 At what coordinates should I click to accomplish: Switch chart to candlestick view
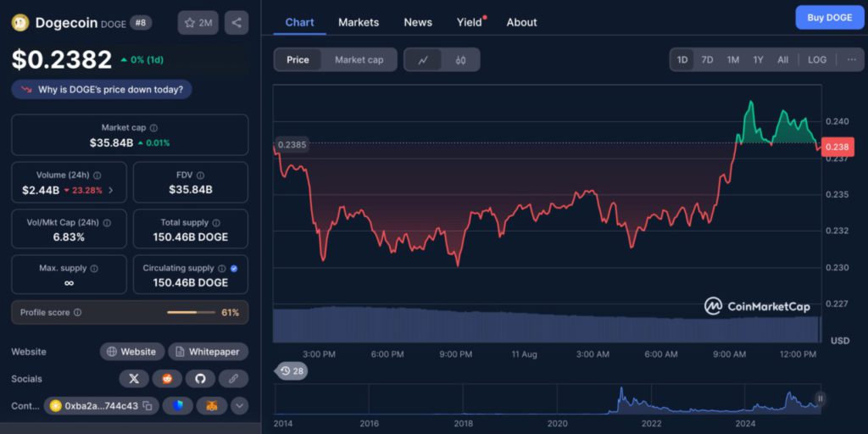[460, 60]
